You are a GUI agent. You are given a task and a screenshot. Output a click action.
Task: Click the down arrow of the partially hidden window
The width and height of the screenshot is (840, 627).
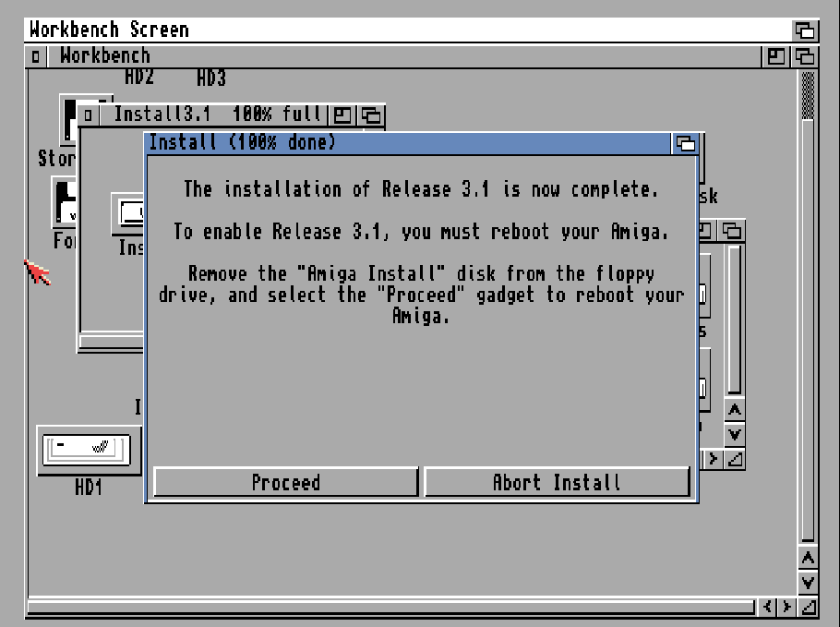(x=735, y=434)
